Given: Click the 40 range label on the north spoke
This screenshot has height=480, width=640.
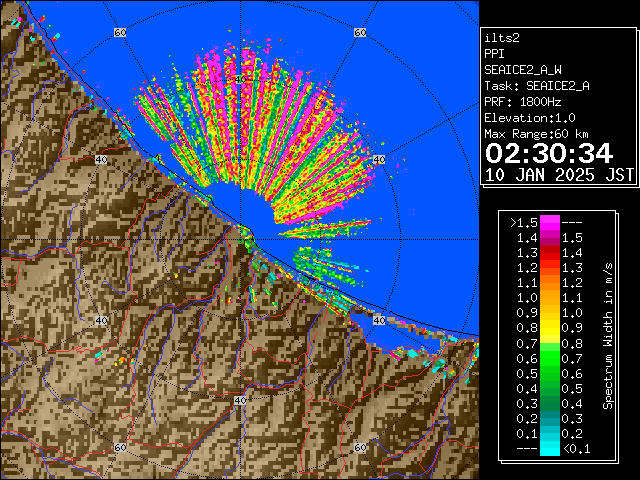Looking at the screenshot, I should tap(240, 79).
